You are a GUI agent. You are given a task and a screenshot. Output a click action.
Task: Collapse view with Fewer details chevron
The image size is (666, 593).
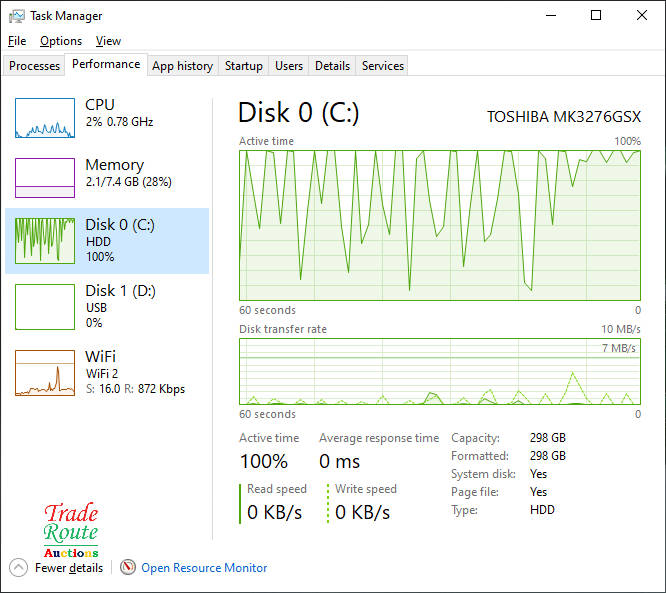[19, 568]
